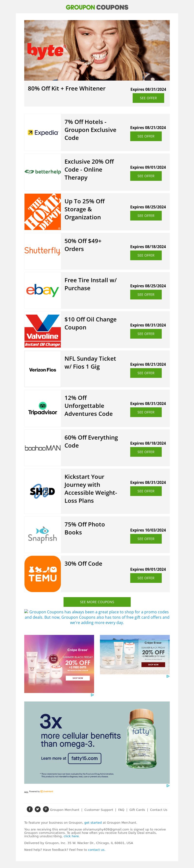The height and width of the screenshot is (868, 194).
Task: Click the Groupon Coupons header logo
Action: (x=97, y=7)
